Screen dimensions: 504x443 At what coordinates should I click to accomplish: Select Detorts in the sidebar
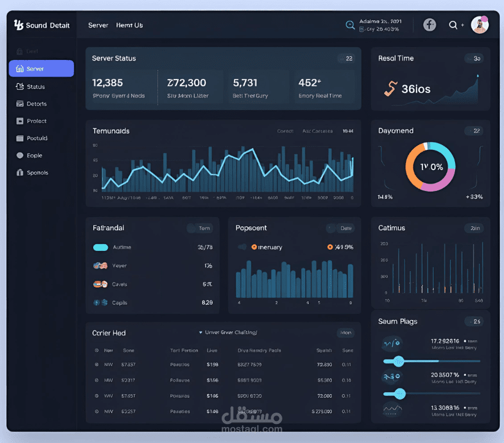coord(37,104)
